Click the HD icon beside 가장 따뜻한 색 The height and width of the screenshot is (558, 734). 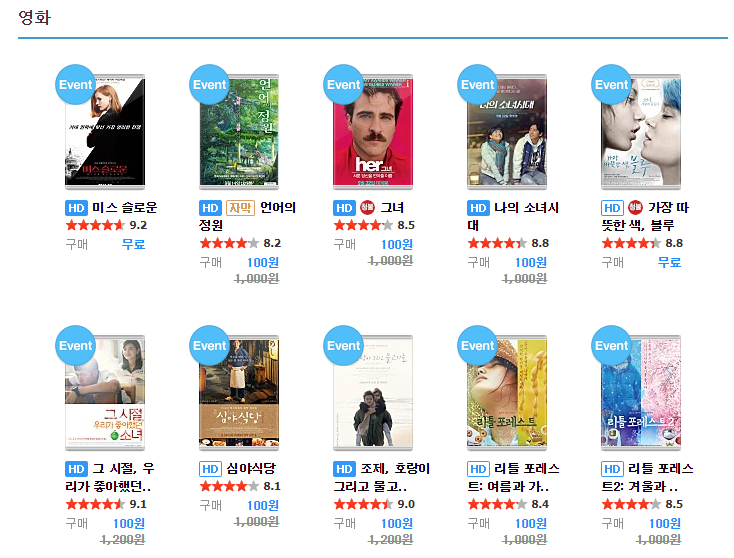[x=612, y=208]
